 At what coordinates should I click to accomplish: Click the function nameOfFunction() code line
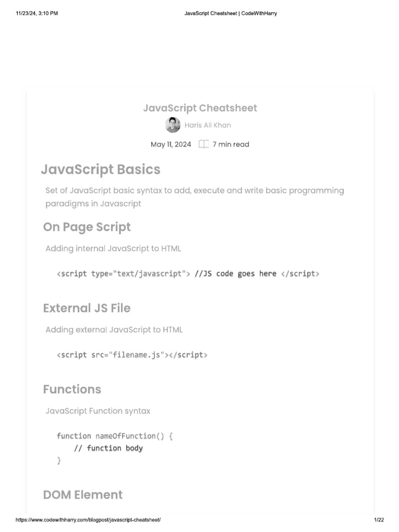[x=114, y=436]
